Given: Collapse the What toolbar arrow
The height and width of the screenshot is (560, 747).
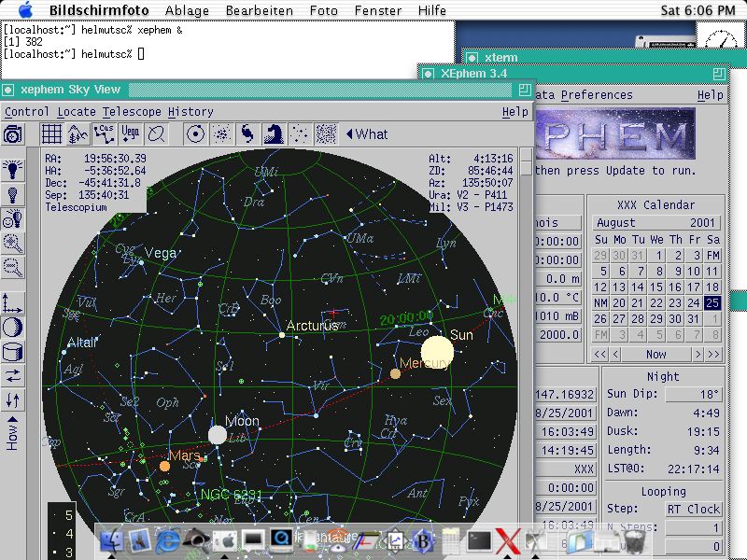Looking at the screenshot, I should pyautogui.click(x=349, y=134).
